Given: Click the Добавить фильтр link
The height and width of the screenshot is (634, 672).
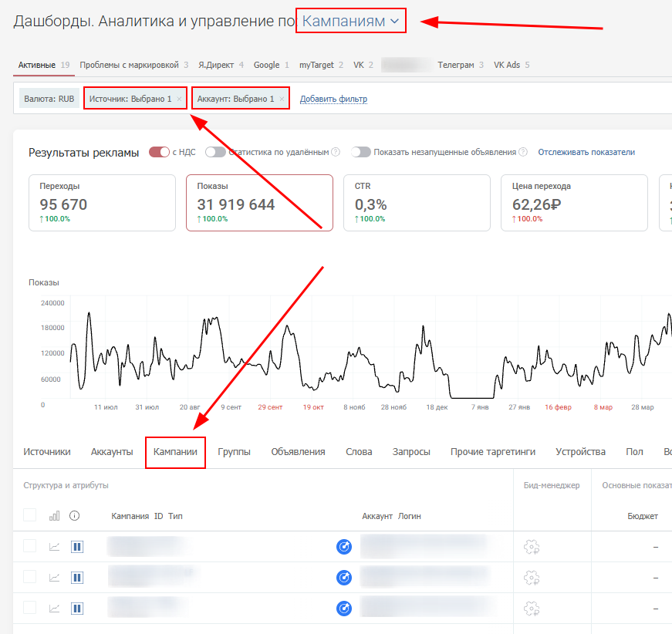Looking at the screenshot, I should tap(333, 99).
